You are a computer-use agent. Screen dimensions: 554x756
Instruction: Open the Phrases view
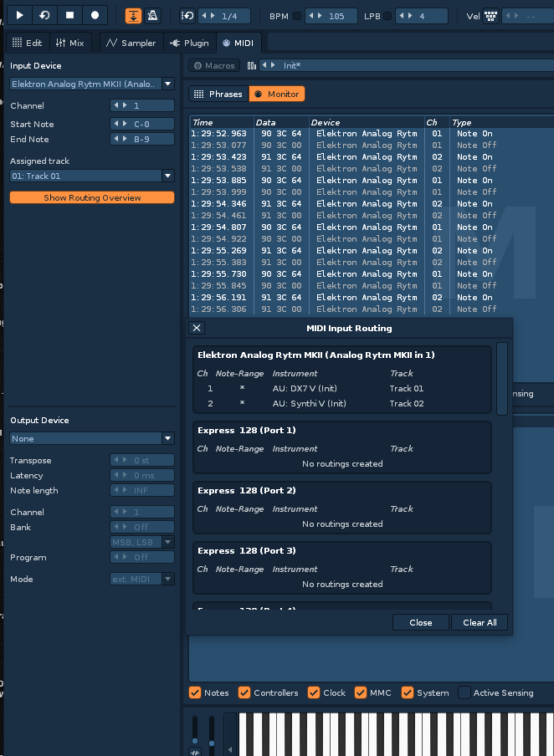[218, 94]
